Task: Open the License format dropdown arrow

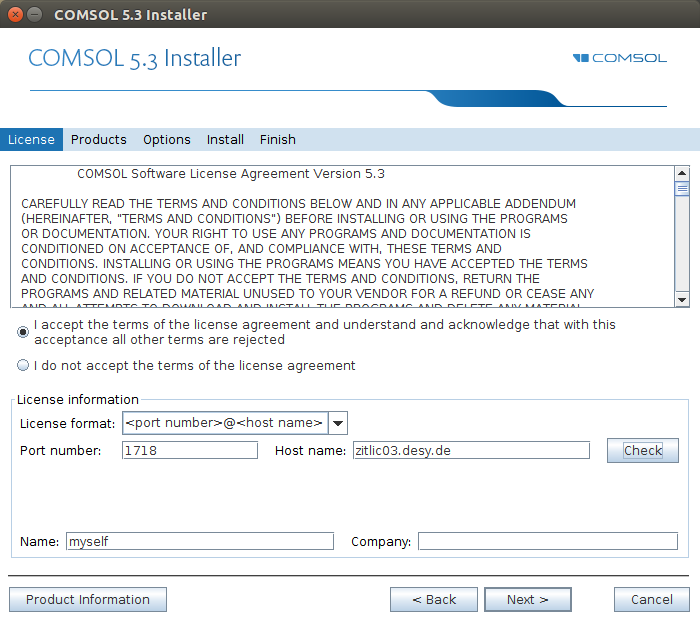Action: 337,423
